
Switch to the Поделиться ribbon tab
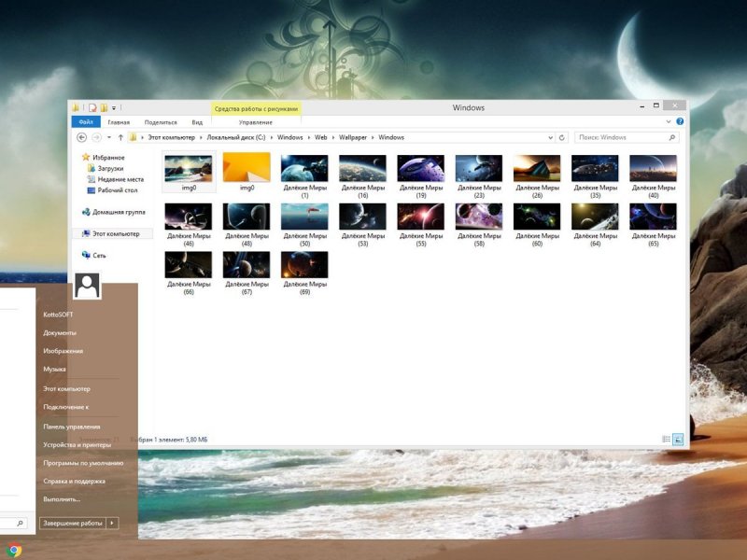click(161, 122)
